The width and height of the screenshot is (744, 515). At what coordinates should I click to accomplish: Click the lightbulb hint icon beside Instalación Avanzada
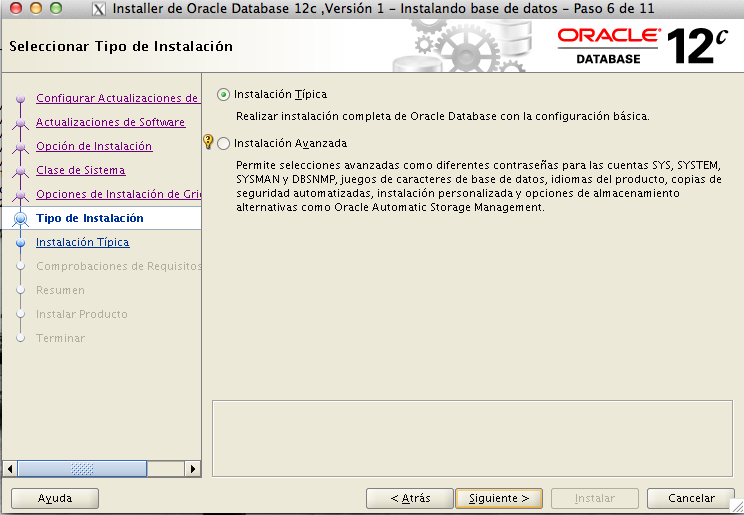(x=208, y=143)
